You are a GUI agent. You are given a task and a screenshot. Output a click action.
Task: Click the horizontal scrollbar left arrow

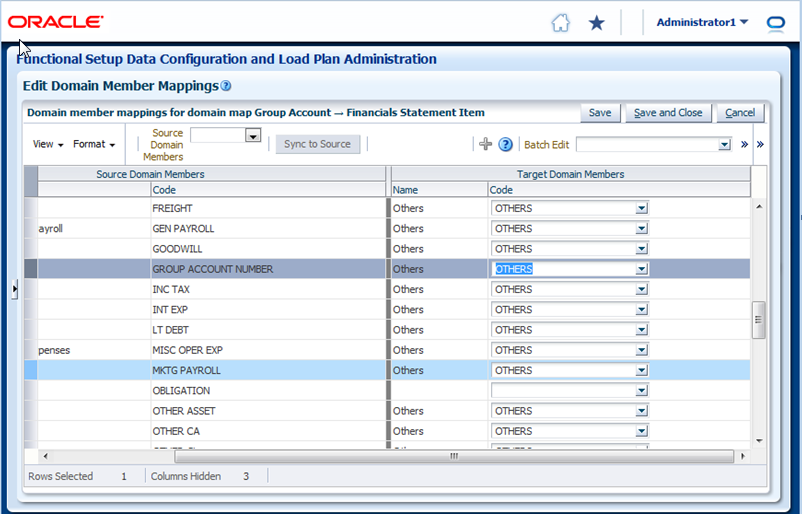point(46,456)
